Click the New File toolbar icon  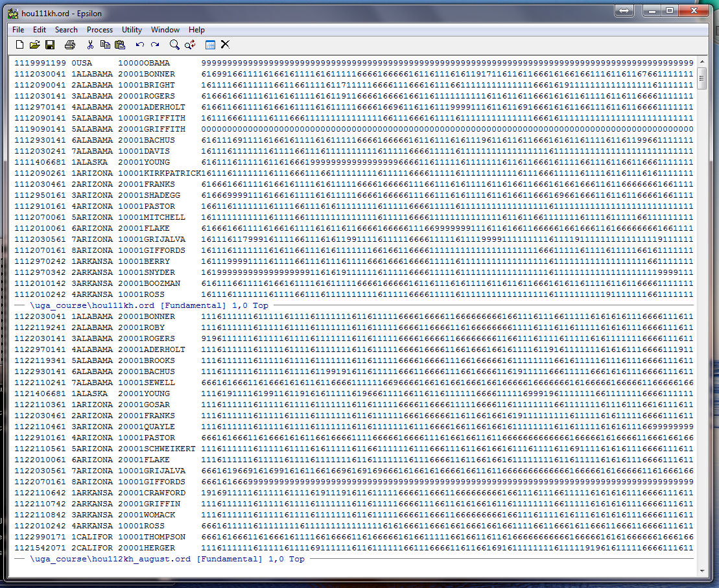coord(19,45)
